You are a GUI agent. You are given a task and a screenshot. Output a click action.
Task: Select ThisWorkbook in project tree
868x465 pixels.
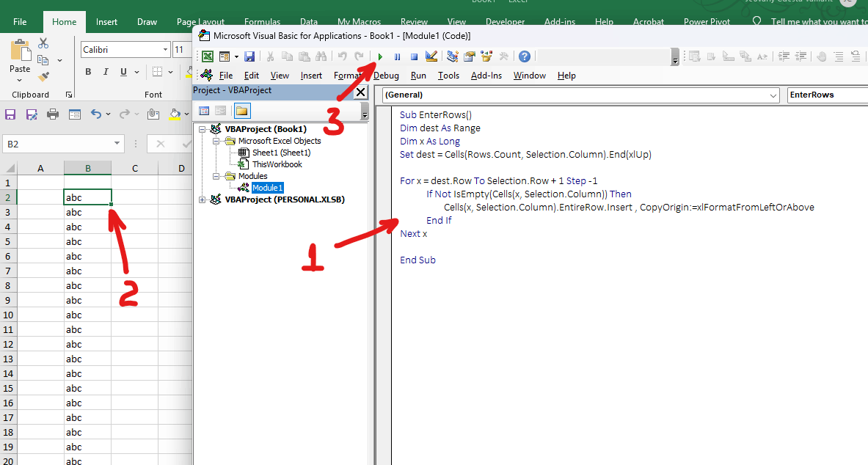coord(277,164)
